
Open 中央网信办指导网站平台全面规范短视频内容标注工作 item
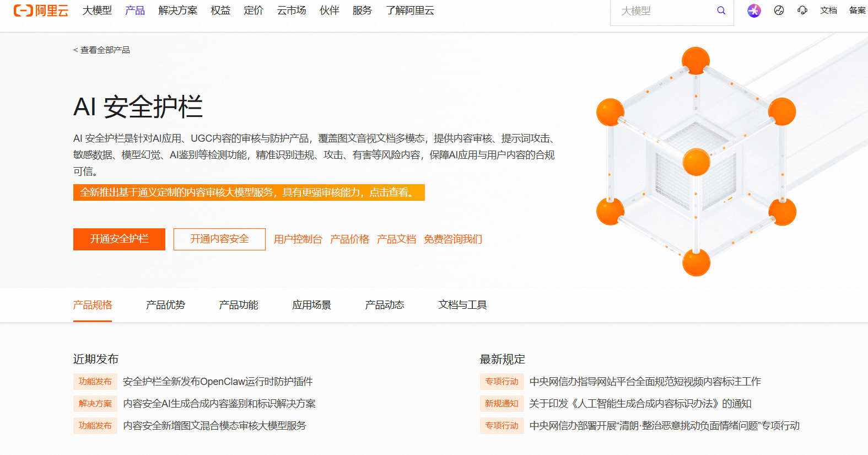point(645,382)
